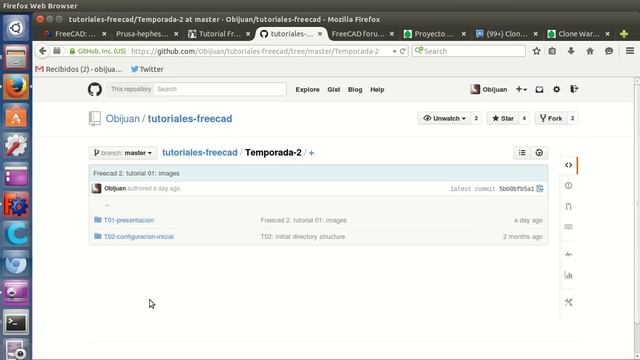Open the Unwatch dropdown
The width and height of the screenshot is (640, 360).
point(444,118)
